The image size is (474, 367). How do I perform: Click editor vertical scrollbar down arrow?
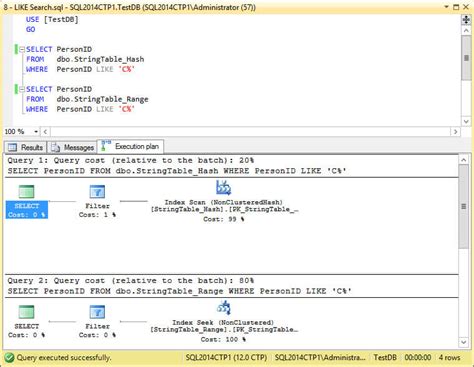[x=466, y=121]
